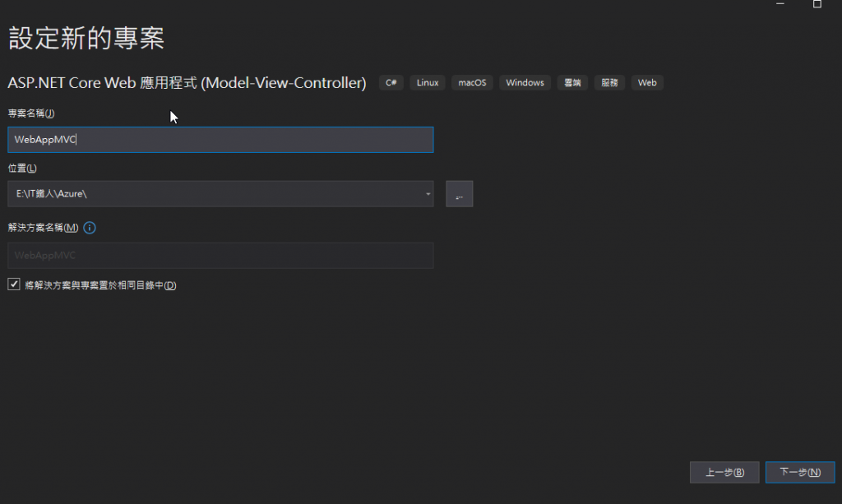Click the greyed-out solution name field
This screenshot has height=504, width=842.
[x=220, y=256]
